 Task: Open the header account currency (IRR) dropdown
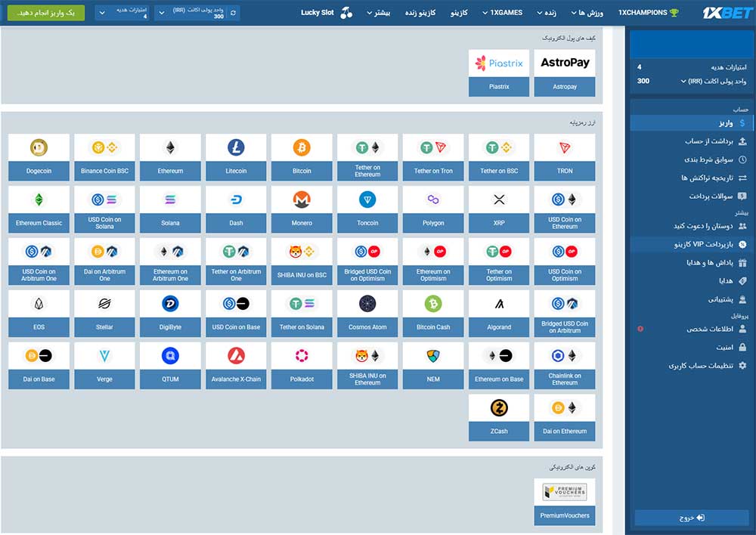pyautogui.click(x=162, y=13)
